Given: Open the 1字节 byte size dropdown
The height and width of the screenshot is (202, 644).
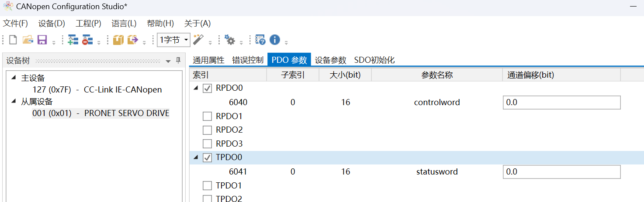Looking at the screenshot, I should tap(173, 40).
